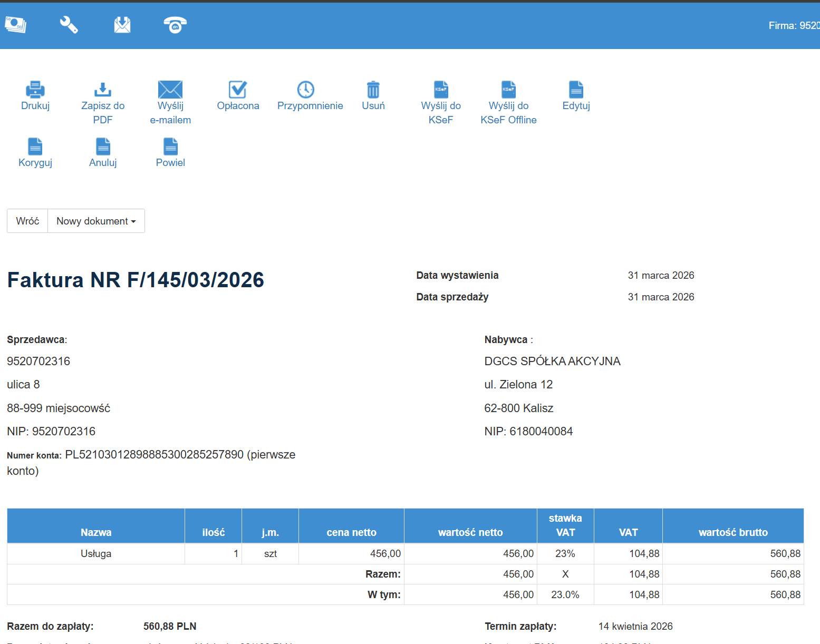
Task: Cancel invoice using Anuluj
Action: (103, 147)
